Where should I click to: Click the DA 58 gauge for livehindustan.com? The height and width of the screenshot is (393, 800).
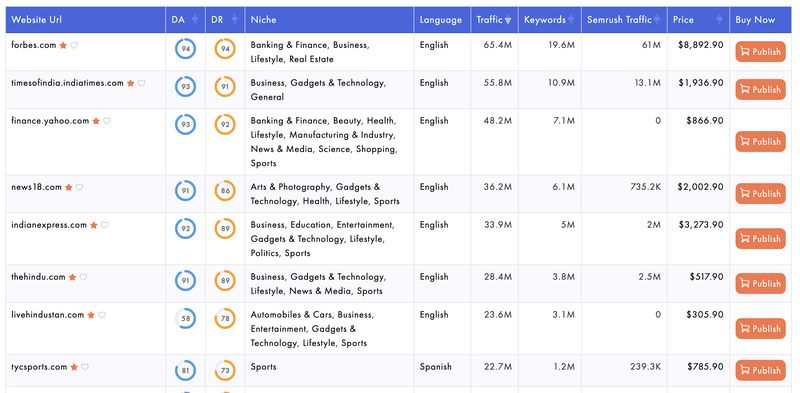tap(185, 318)
